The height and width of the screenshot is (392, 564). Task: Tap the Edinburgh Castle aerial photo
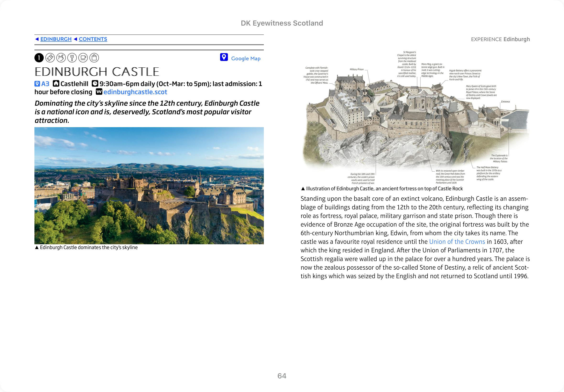149,186
